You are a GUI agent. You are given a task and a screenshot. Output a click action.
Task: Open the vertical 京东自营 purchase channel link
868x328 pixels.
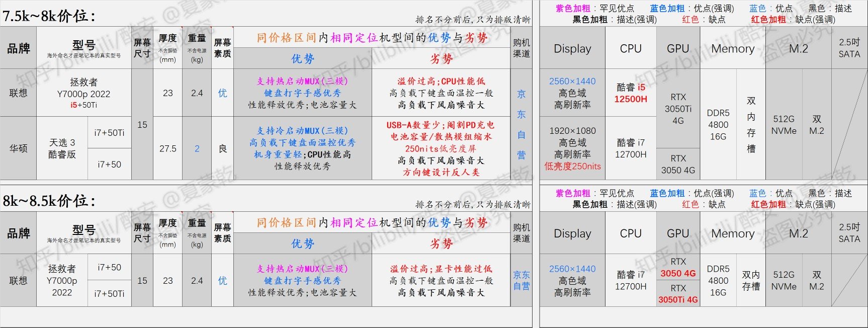pyautogui.click(x=522, y=124)
